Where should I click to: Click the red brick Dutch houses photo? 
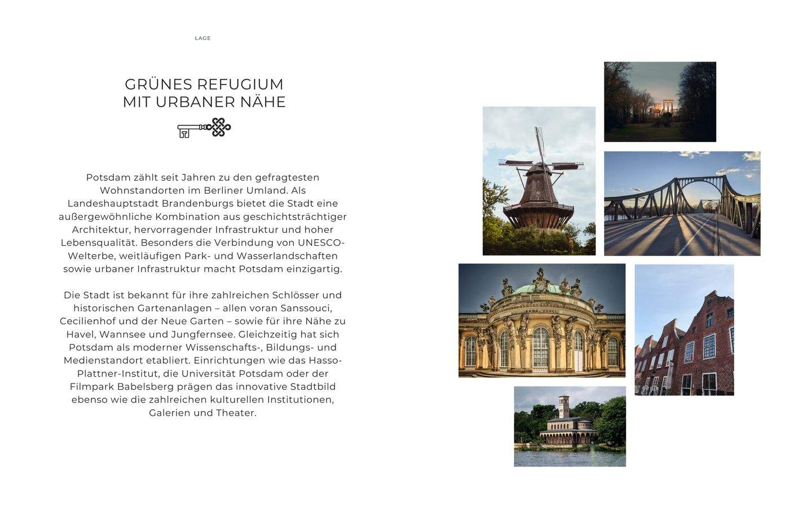(x=684, y=330)
